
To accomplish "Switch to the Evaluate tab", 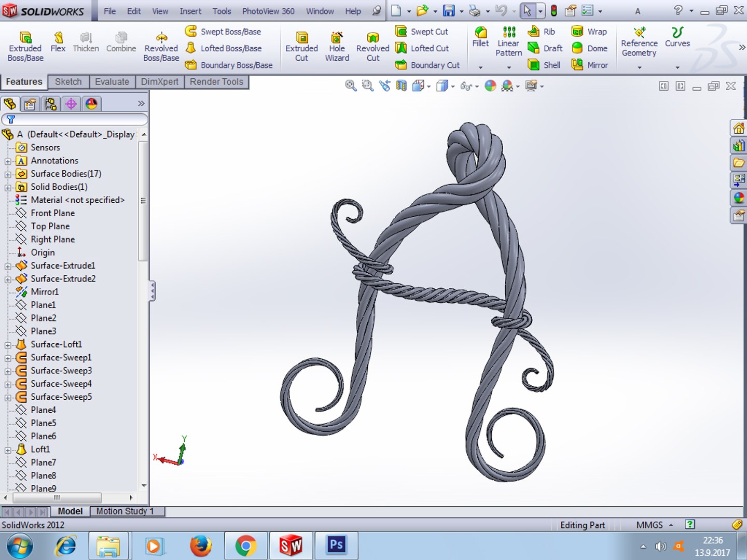I will [112, 82].
